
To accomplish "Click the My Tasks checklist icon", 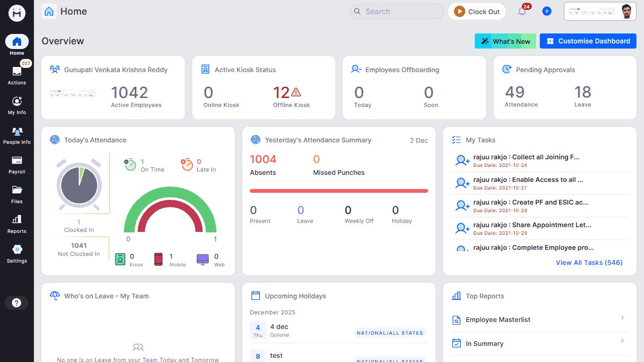I will coord(456,140).
